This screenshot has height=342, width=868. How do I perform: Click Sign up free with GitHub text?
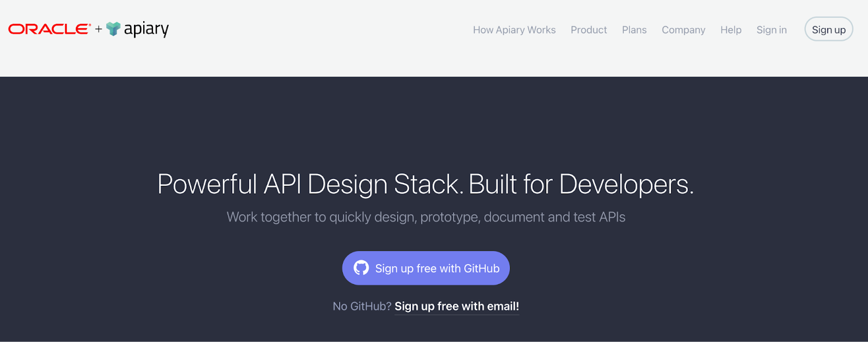[x=437, y=268]
